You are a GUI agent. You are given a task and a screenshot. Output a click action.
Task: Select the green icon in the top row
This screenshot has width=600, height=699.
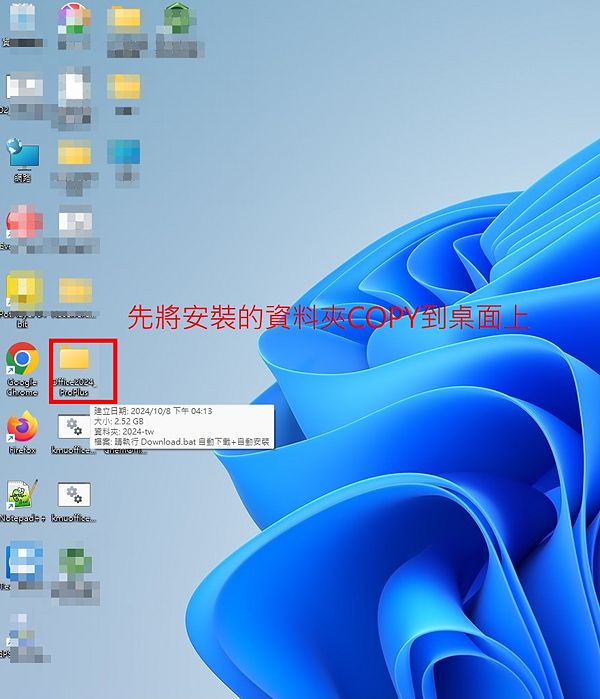tap(177, 20)
